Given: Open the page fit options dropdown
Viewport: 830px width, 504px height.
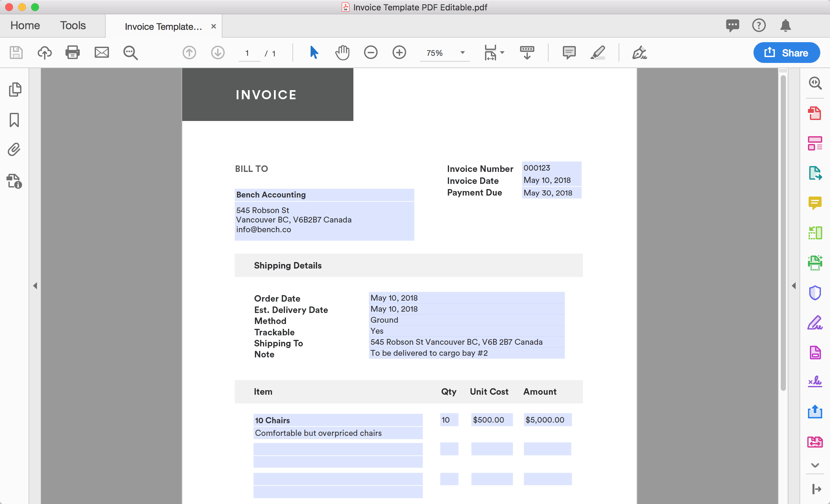Looking at the screenshot, I should click(502, 53).
